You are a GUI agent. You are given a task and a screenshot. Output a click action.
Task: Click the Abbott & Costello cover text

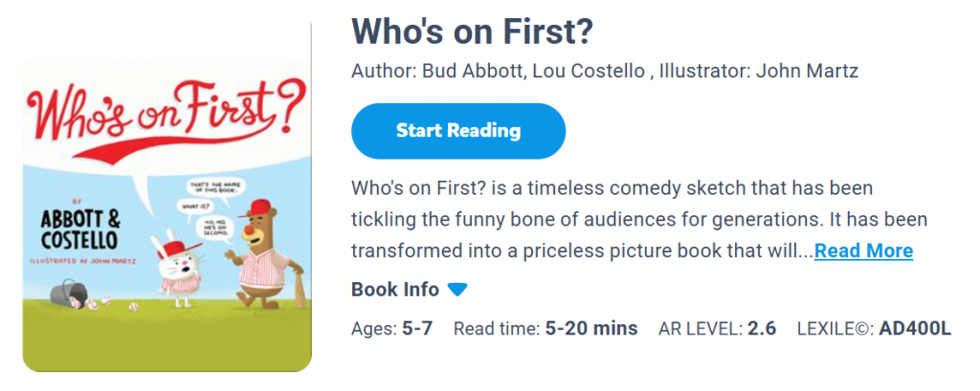pos(81,225)
